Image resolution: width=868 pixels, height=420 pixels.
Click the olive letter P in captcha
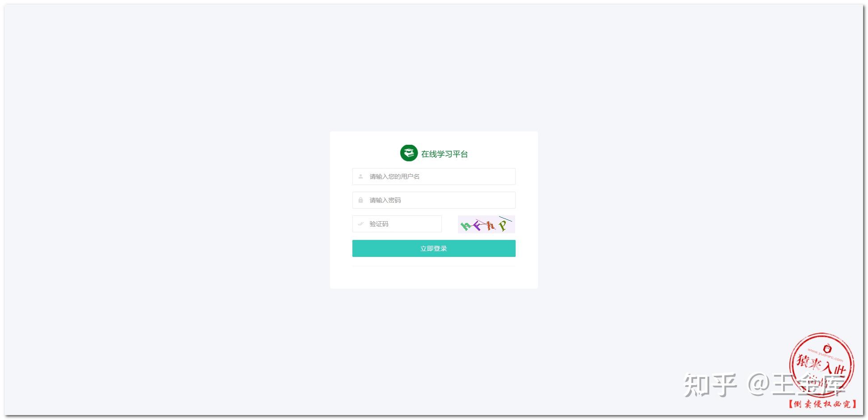coord(503,226)
